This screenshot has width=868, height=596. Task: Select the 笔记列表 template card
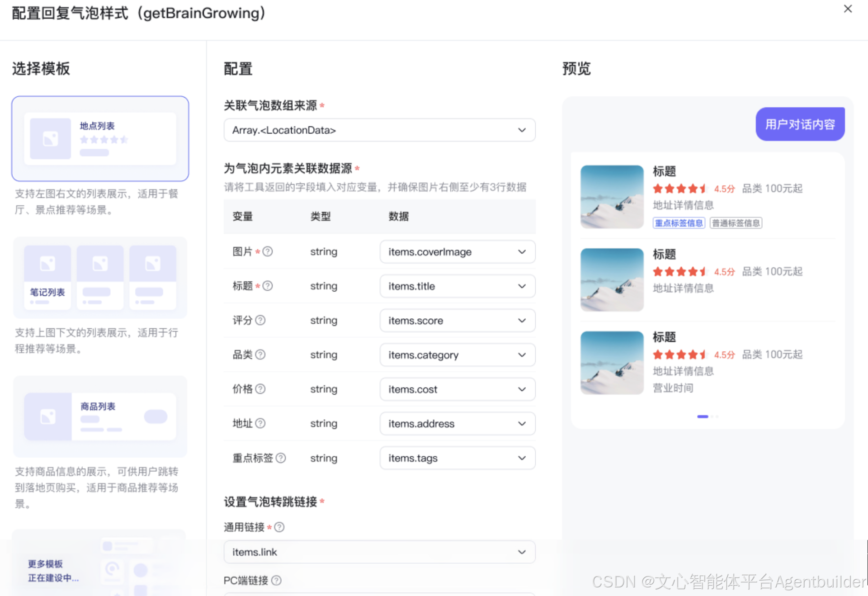[100, 278]
